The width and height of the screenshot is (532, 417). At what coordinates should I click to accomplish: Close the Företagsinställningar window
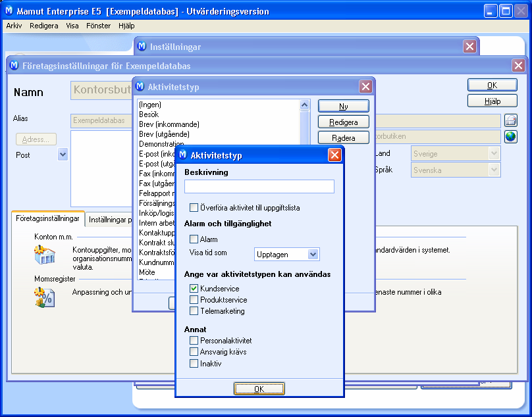(x=518, y=65)
